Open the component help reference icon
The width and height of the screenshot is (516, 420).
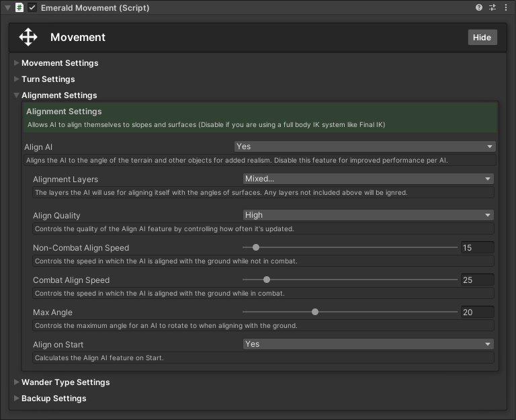[x=479, y=7]
